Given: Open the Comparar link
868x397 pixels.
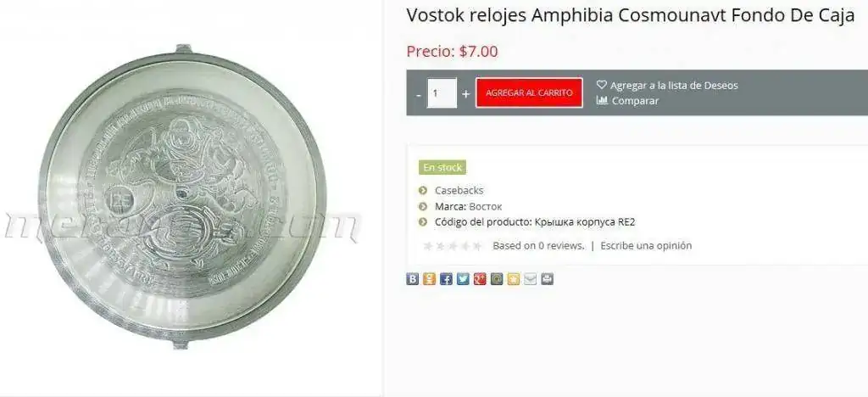Looking at the screenshot, I should click(628, 101).
